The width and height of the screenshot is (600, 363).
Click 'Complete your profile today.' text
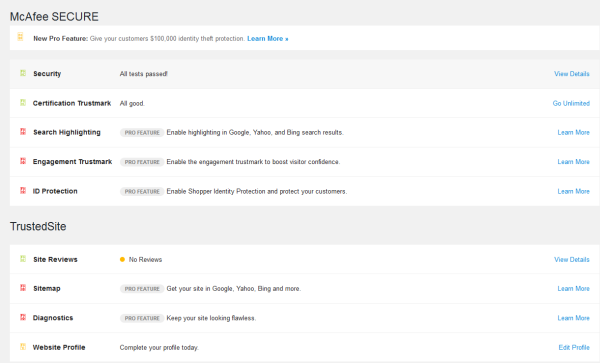(159, 347)
